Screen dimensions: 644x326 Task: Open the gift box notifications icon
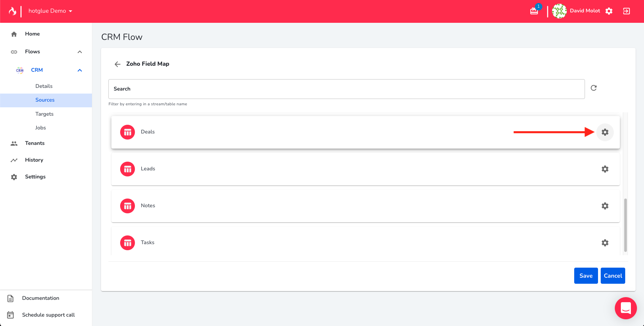(534, 11)
